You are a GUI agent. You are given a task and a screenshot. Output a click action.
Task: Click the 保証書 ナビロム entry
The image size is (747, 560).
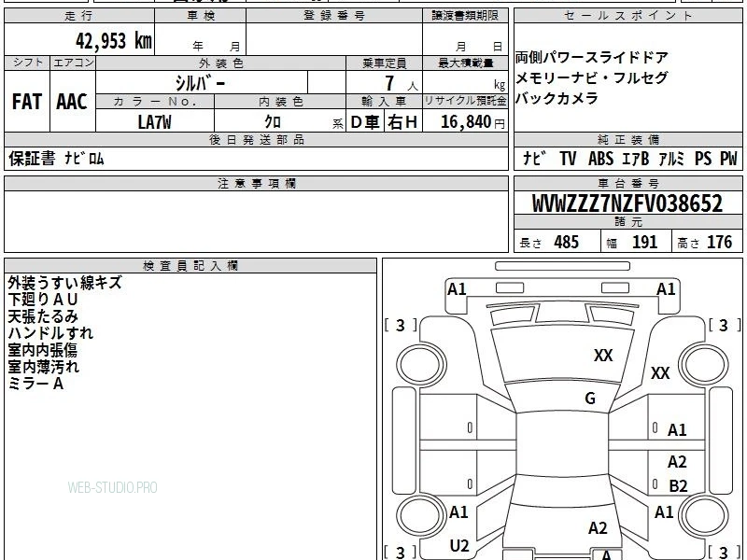click(x=56, y=159)
